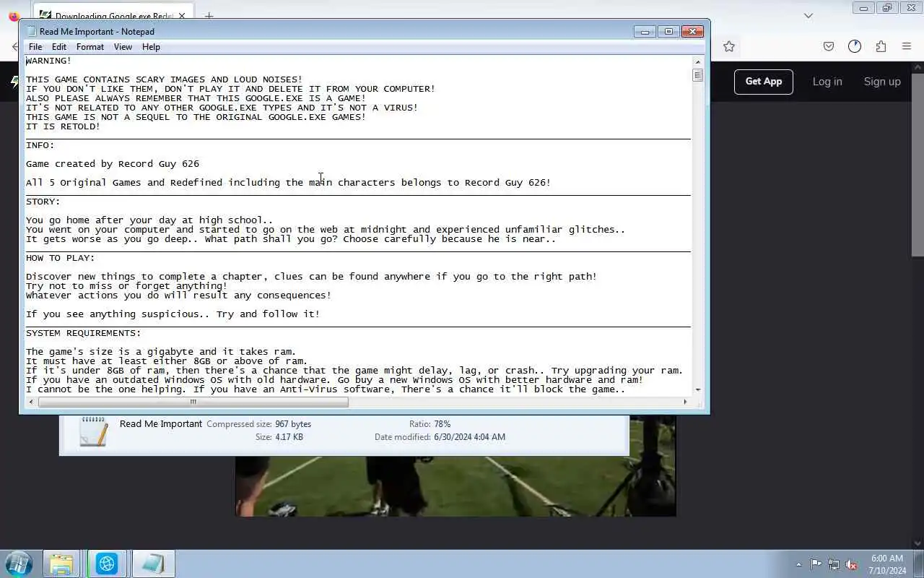
Task: Select the Read Me Important file icon
Action: tap(94, 431)
